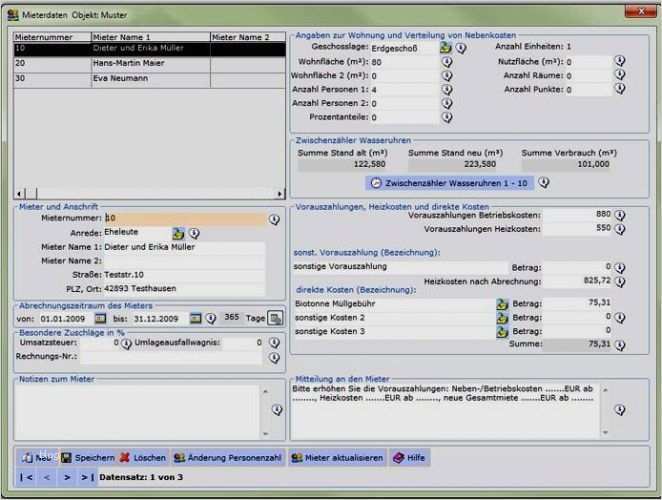This screenshot has width=662, height=500.
Task: Show info for Umlageausfallwagnis field
Action: pos(274,343)
